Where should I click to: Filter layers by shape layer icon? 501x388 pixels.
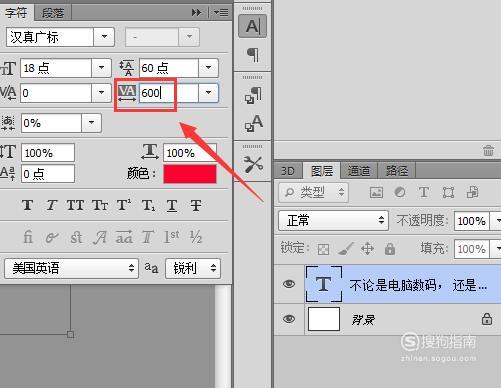448,192
